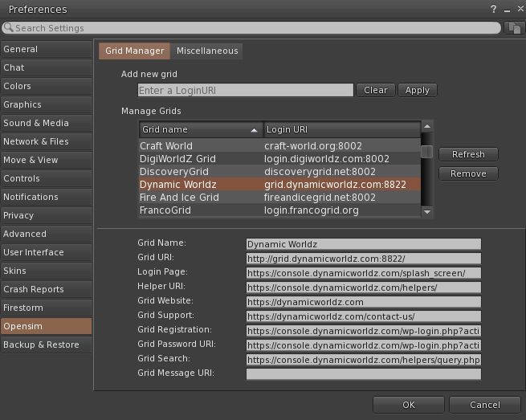Click the Login URI column header

(342, 129)
